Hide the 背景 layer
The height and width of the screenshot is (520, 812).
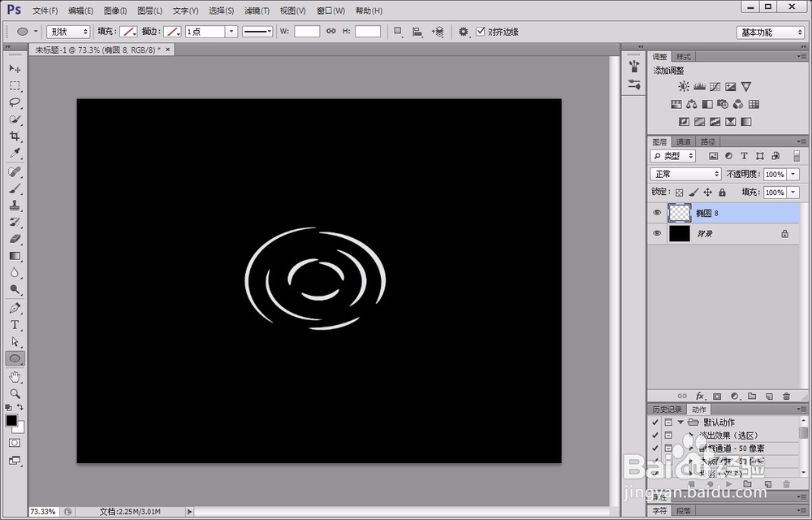click(657, 233)
